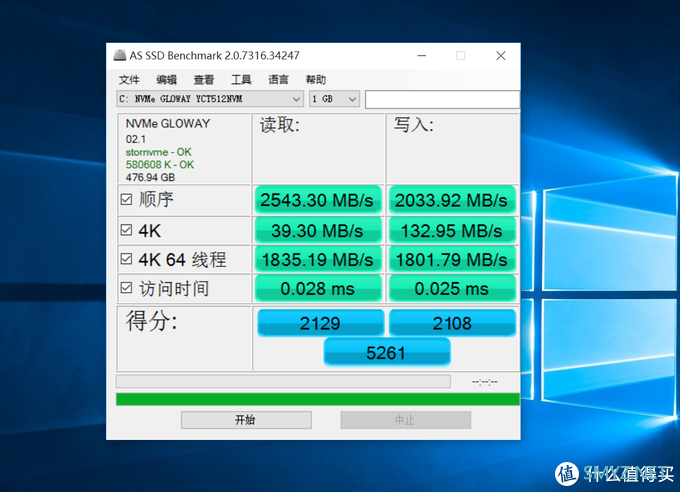
Task: Click the AS SSD Benchmark title bar icon
Action: [120, 56]
